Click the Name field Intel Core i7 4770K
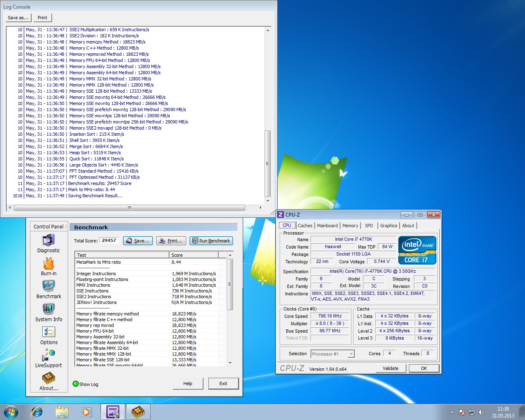Screen dimensions: 525x420 pyautogui.click(x=354, y=239)
